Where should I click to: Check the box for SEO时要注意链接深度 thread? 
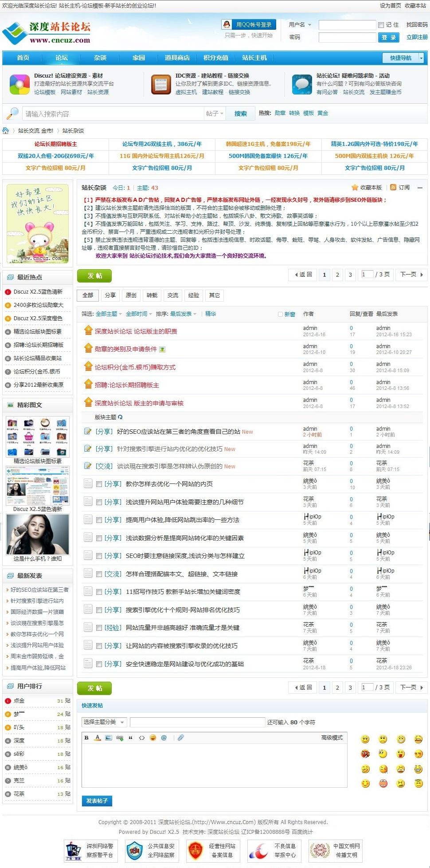(x=99, y=556)
